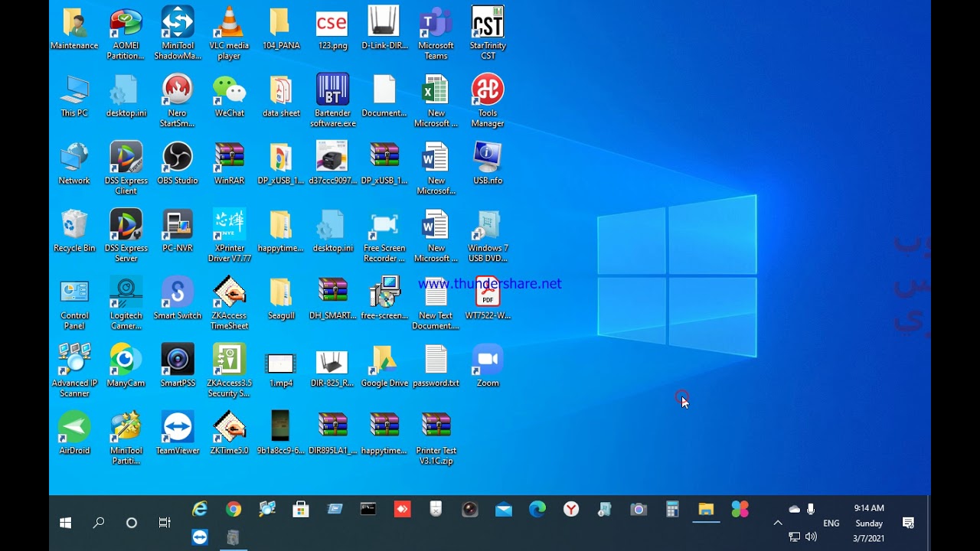Open Task View on taskbar
980x551 pixels.
tap(165, 523)
